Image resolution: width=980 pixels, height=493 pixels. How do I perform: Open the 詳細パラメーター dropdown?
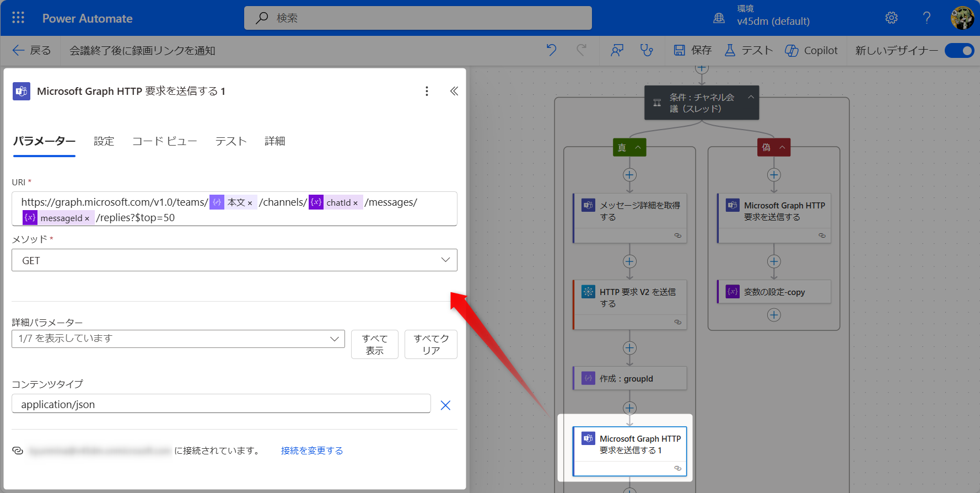(x=178, y=339)
